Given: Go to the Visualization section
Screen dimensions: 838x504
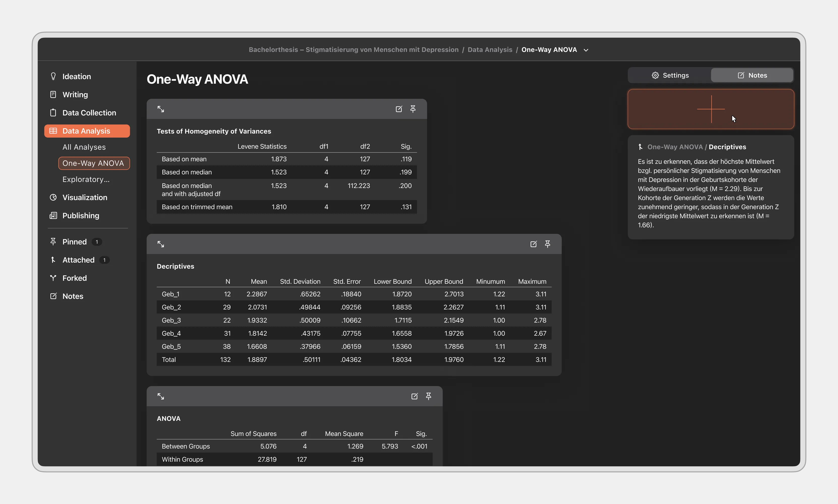Looking at the screenshot, I should (x=85, y=197).
